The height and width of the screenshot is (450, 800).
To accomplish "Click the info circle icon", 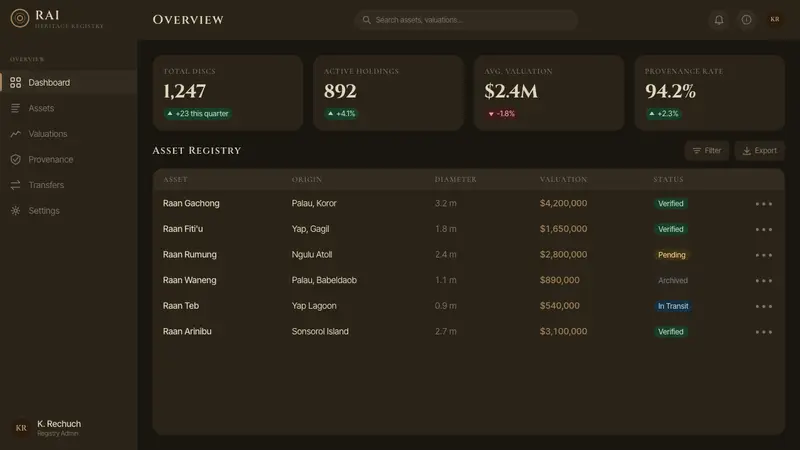I will [x=746, y=20].
